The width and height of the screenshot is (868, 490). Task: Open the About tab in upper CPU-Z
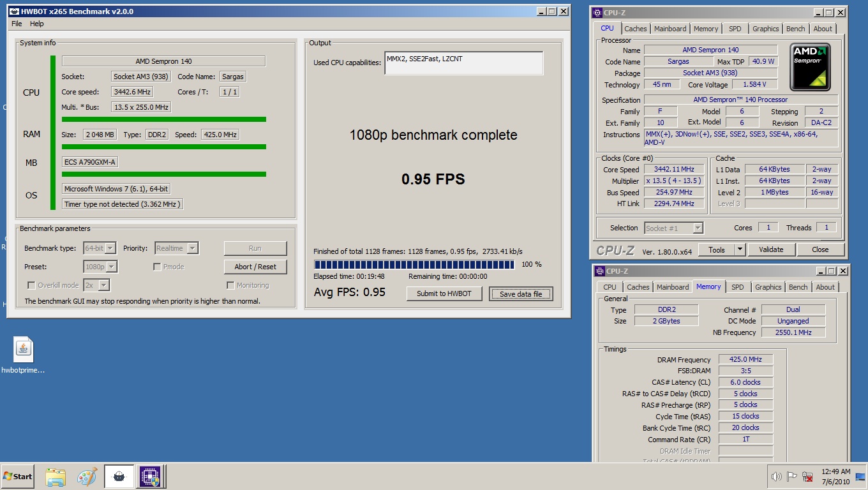click(823, 29)
